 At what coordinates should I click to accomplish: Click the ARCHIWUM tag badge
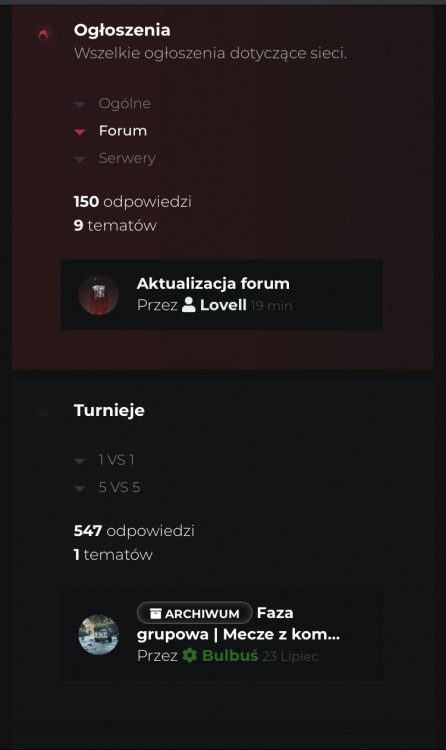194,613
